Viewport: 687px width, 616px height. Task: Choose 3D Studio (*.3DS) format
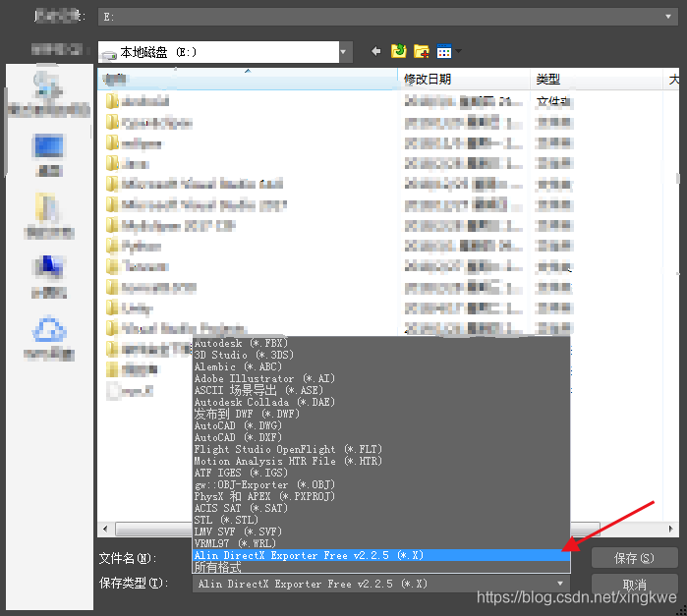[x=381, y=355]
